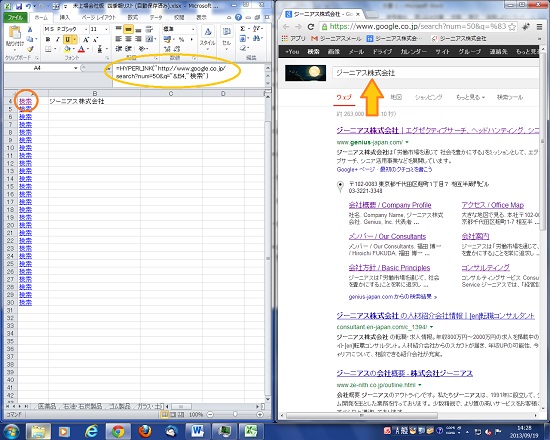
Task: Click the red font color swatch
Action: 81,49
